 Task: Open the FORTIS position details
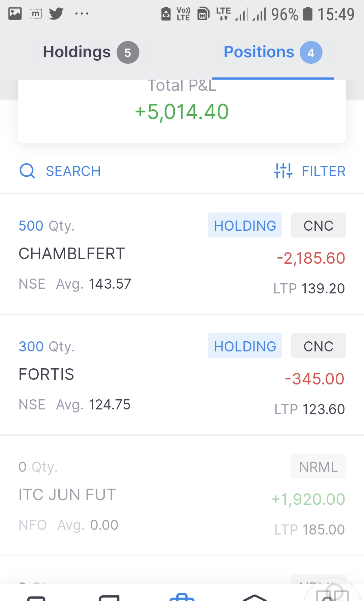click(47, 374)
